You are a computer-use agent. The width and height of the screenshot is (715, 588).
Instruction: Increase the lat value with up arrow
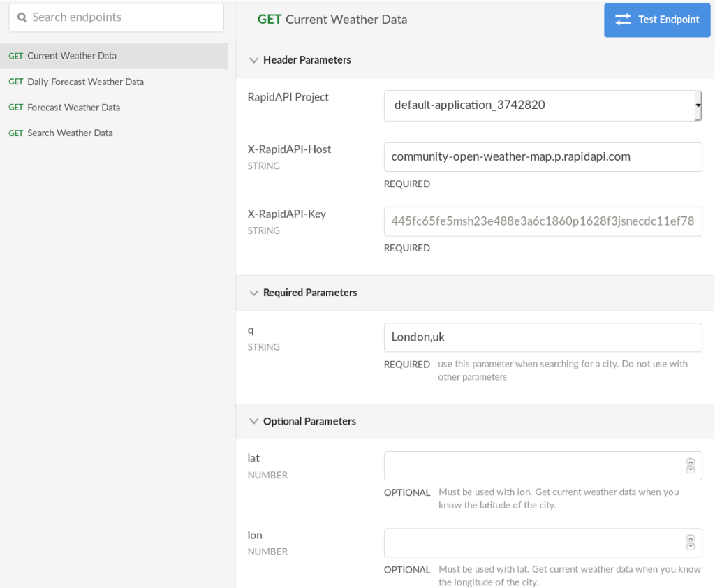pyautogui.click(x=691, y=462)
